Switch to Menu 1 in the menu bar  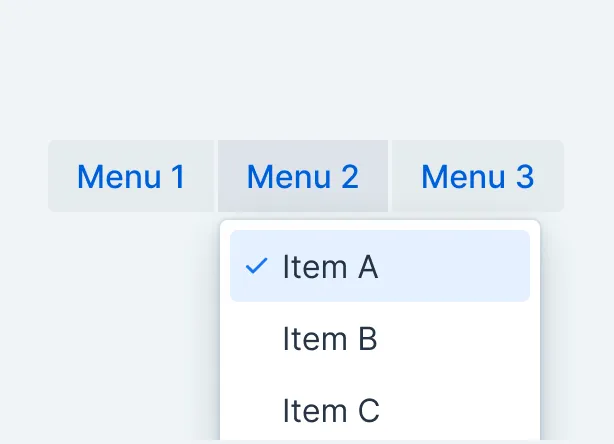tap(131, 177)
